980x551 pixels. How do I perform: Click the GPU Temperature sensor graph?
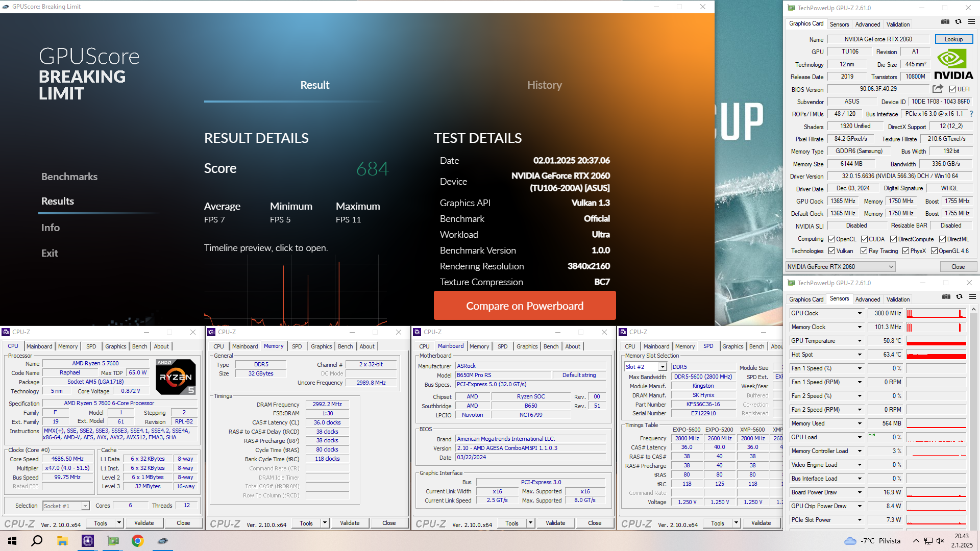(x=937, y=341)
